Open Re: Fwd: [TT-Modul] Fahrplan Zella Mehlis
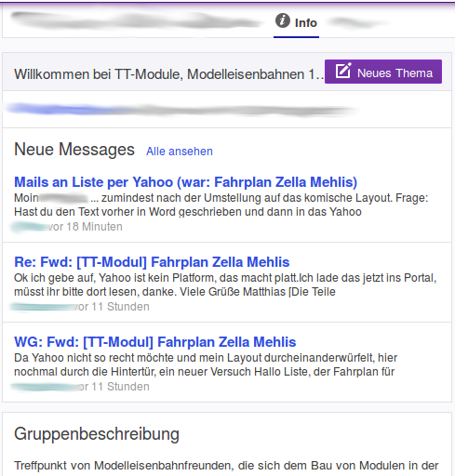Image resolution: width=455 pixels, height=476 pixels. (152, 262)
